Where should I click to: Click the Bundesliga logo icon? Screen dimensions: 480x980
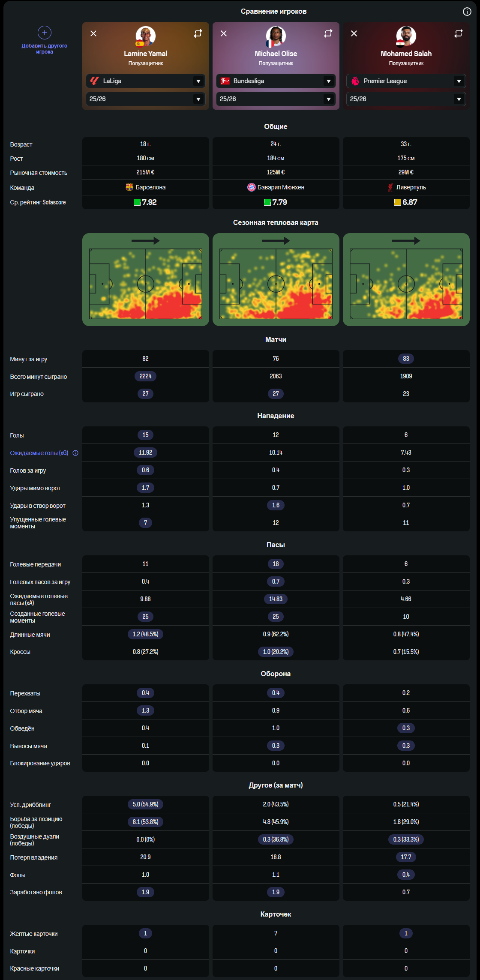225,81
